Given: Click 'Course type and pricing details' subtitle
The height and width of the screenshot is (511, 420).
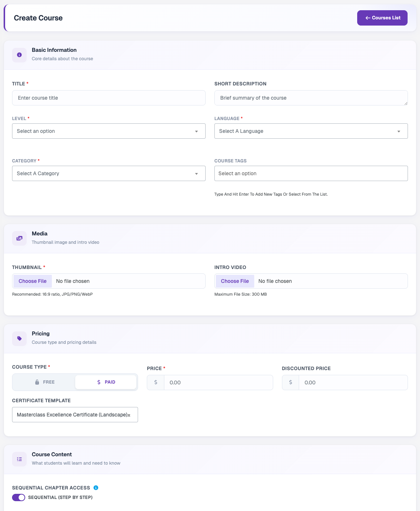Looking at the screenshot, I should 64,342.
